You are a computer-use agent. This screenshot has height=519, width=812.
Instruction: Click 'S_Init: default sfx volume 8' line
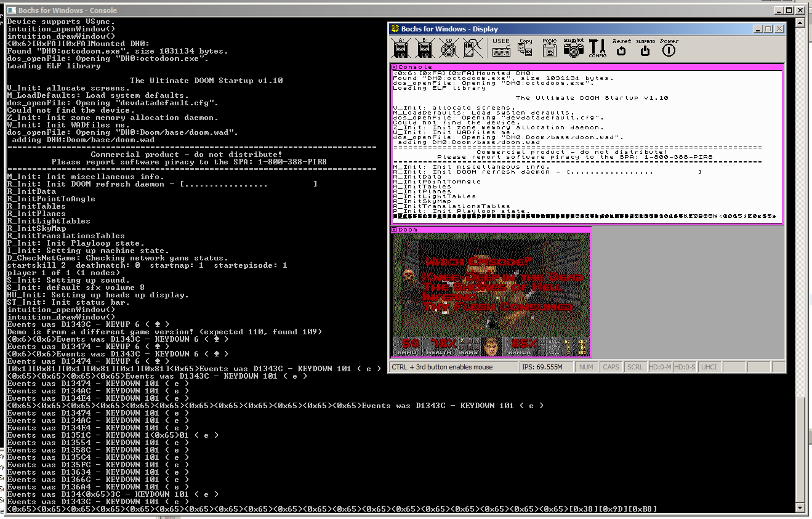76,288
